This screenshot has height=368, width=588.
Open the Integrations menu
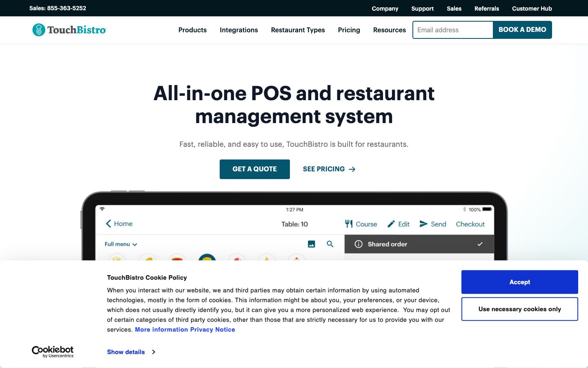[x=239, y=30]
